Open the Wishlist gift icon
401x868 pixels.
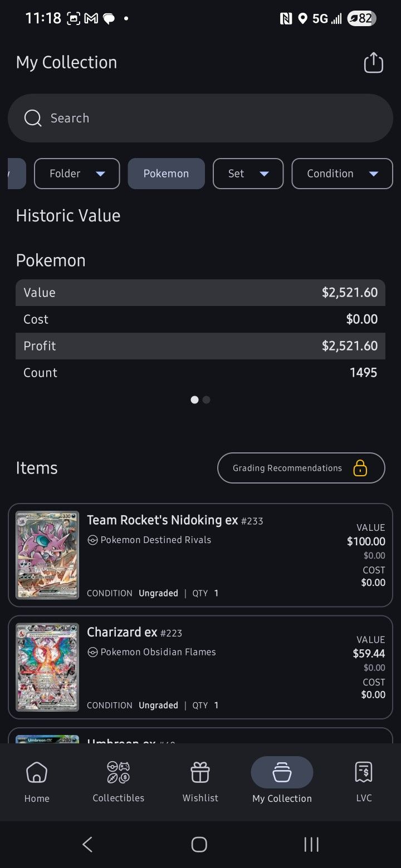(200, 772)
